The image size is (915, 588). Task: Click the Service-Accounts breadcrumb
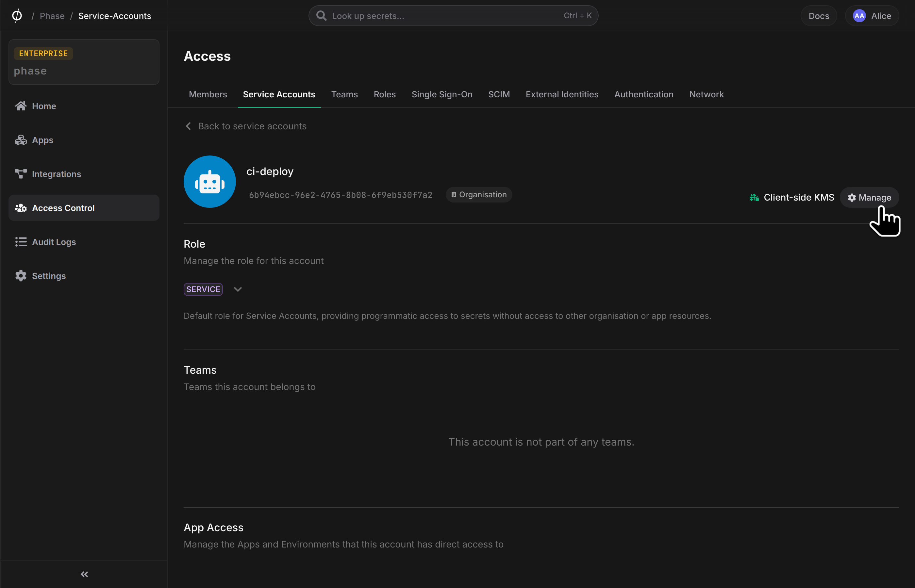tap(115, 16)
